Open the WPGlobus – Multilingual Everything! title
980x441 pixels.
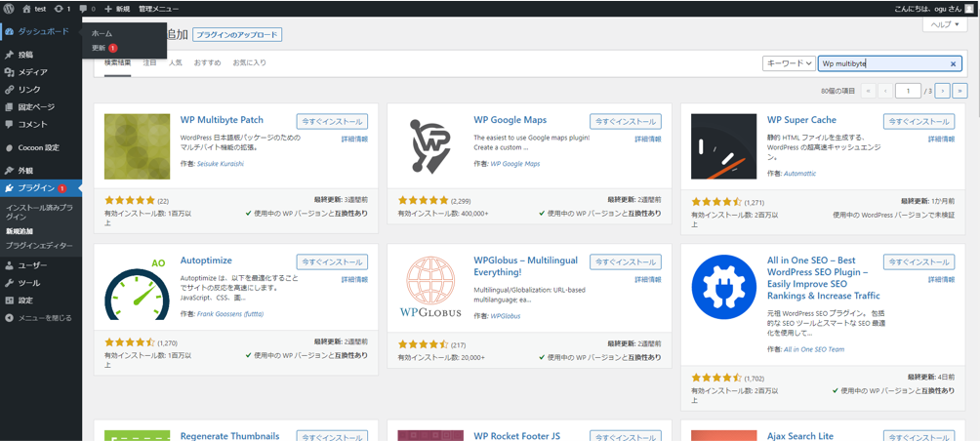pyautogui.click(x=525, y=266)
